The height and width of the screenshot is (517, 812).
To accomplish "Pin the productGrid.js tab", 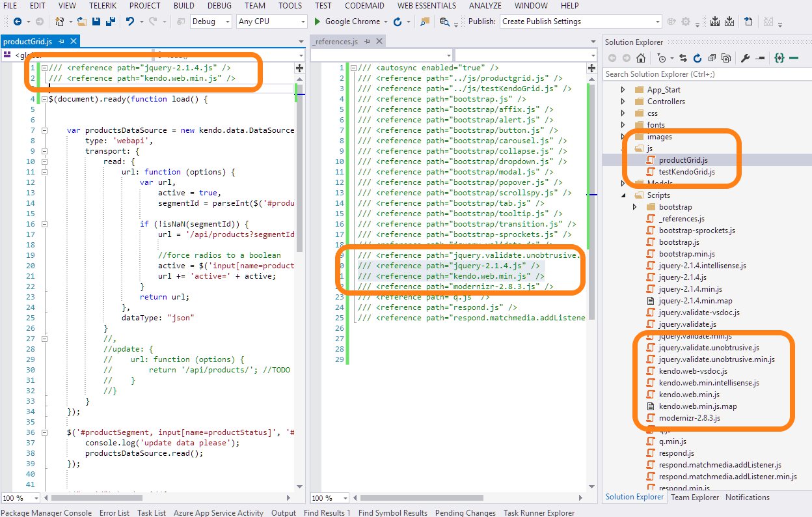I will tap(61, 42).
